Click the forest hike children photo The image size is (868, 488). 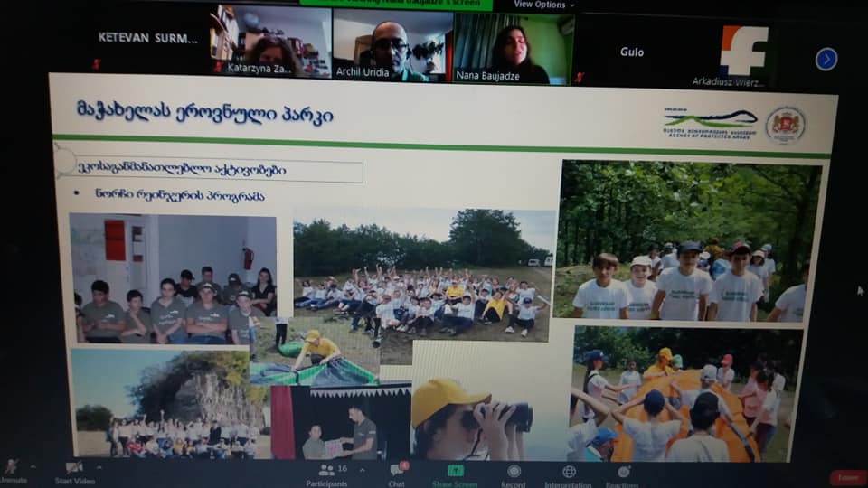point(688,240)
